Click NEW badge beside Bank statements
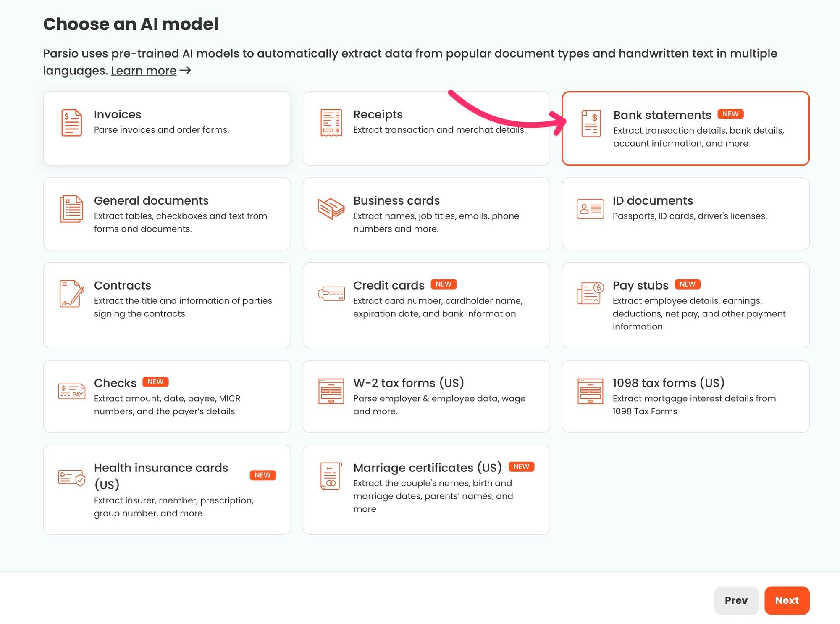This screenshot has height=624, width=840. click(730, 114)
